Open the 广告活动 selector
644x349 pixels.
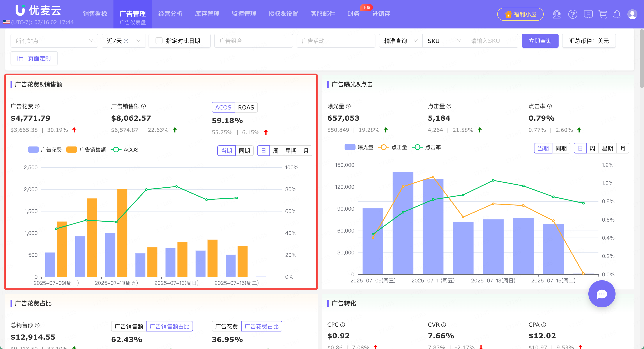pyautogui.click(x=336, y=41)
